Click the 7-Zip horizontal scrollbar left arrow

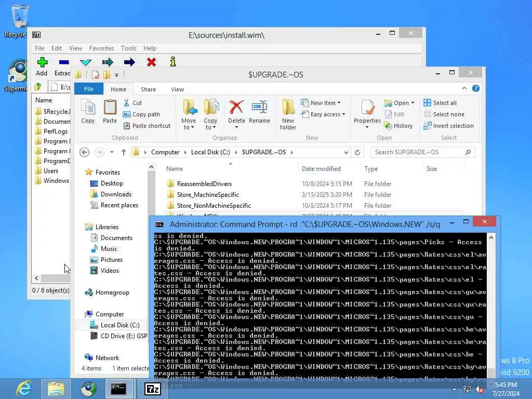point(36,278)
